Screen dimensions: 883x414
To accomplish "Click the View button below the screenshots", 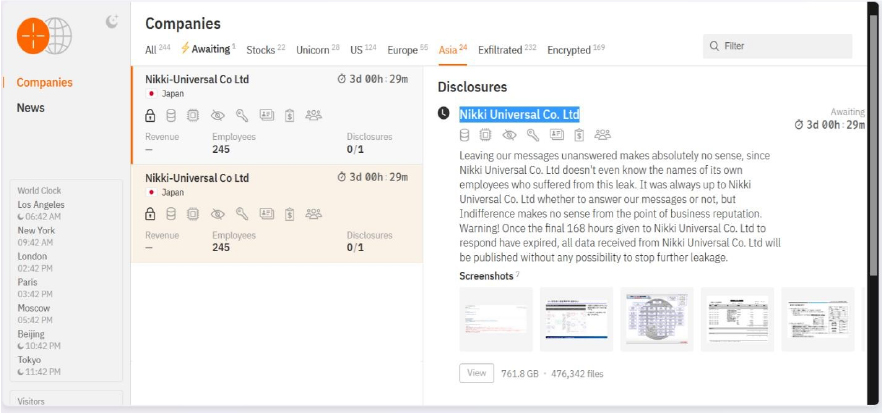I will [x=476, y=373].
